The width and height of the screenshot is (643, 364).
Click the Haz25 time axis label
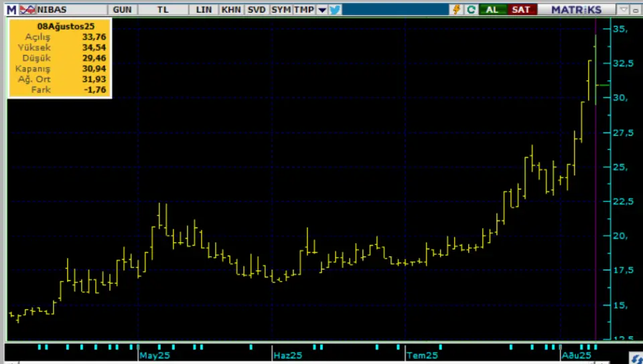click(288, 355)
